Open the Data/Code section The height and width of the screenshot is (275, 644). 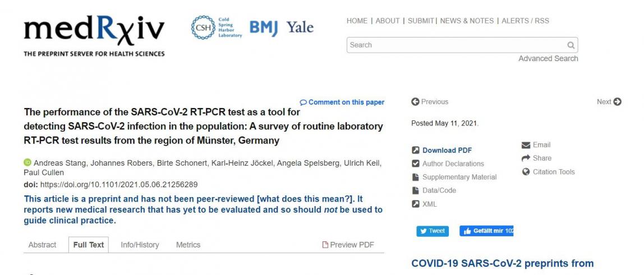(x=439, y=190)
